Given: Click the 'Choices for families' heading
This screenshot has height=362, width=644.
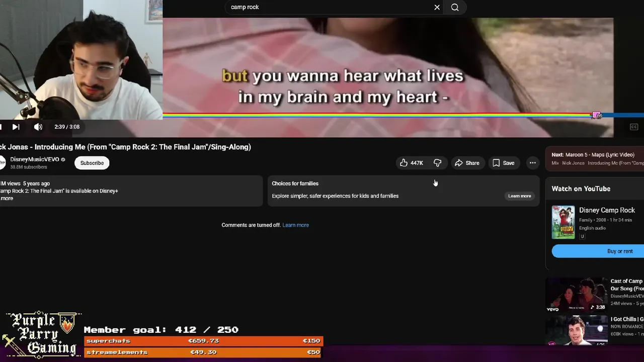Looking at the screenshot, I should click(295, 184).
